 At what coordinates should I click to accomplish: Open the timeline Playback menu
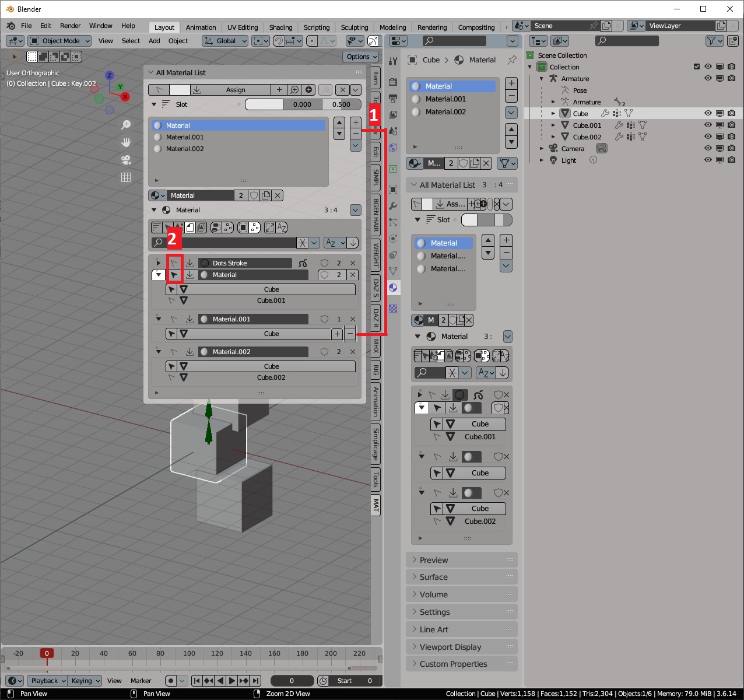pyautogui.click(x=48, y=681)
